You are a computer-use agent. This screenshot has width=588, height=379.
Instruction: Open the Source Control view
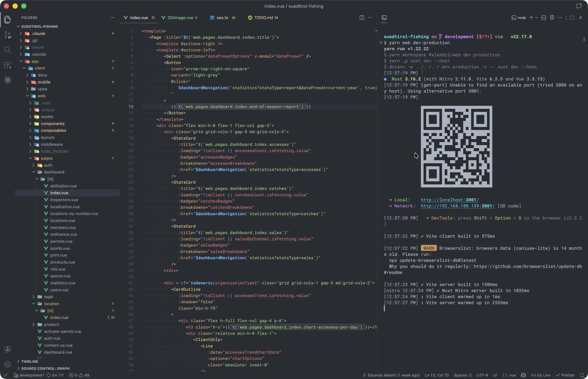pos(8,35)
